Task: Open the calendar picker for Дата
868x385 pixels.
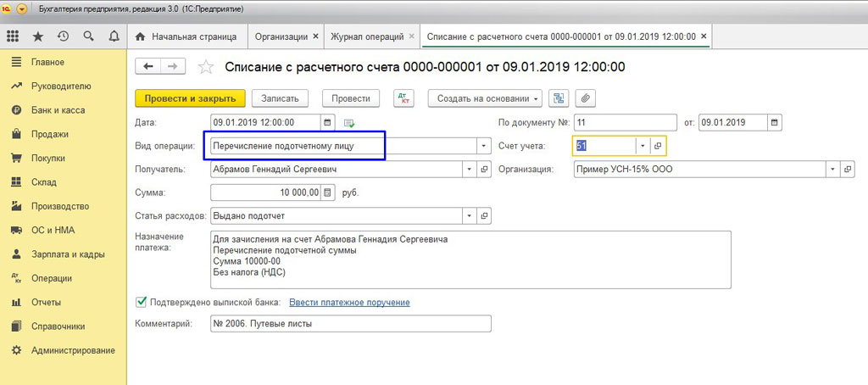Action: click(x=329, y=122)
